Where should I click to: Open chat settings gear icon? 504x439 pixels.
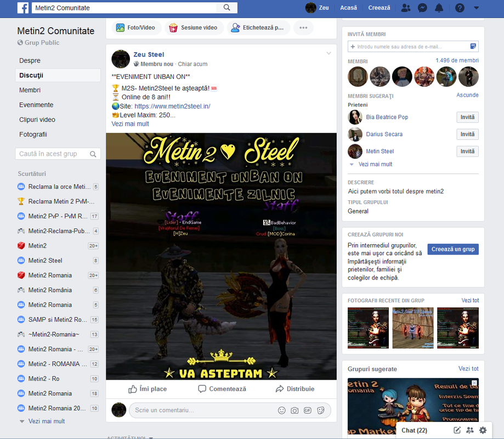483,430
